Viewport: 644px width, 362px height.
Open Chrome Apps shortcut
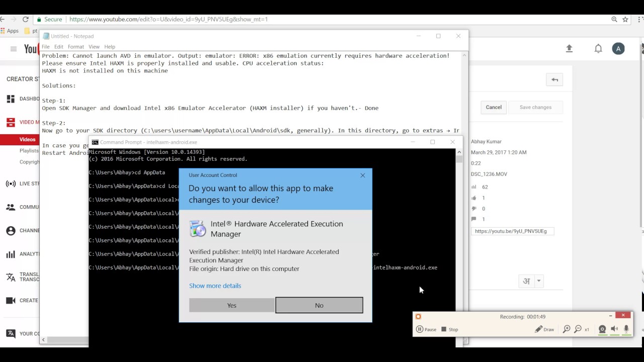pos(10,31)
